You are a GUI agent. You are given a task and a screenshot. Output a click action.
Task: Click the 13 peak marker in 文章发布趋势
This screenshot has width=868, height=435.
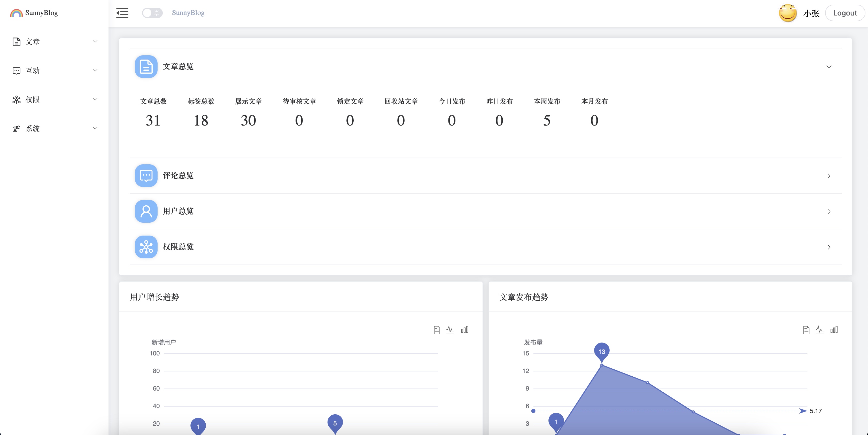(x=601, y=352)
